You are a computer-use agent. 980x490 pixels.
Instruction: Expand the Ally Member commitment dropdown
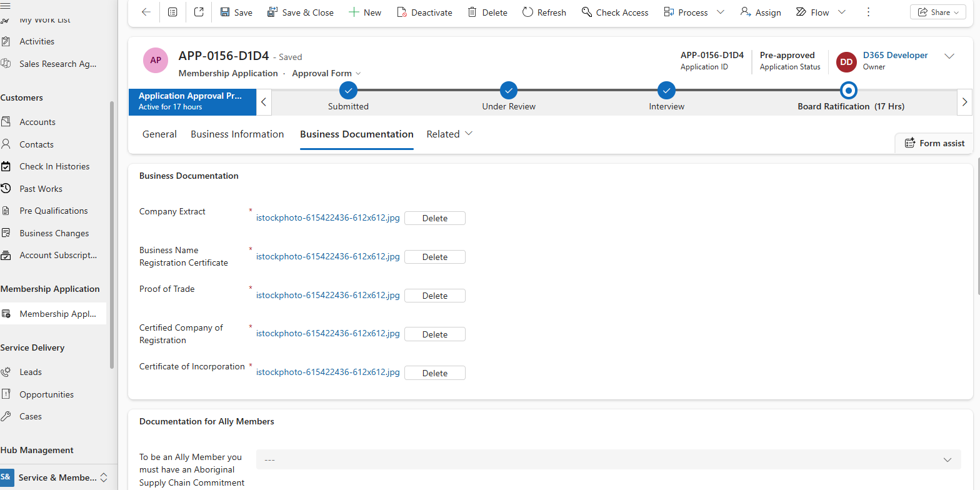pyautogui.click(x=946, y=460)
